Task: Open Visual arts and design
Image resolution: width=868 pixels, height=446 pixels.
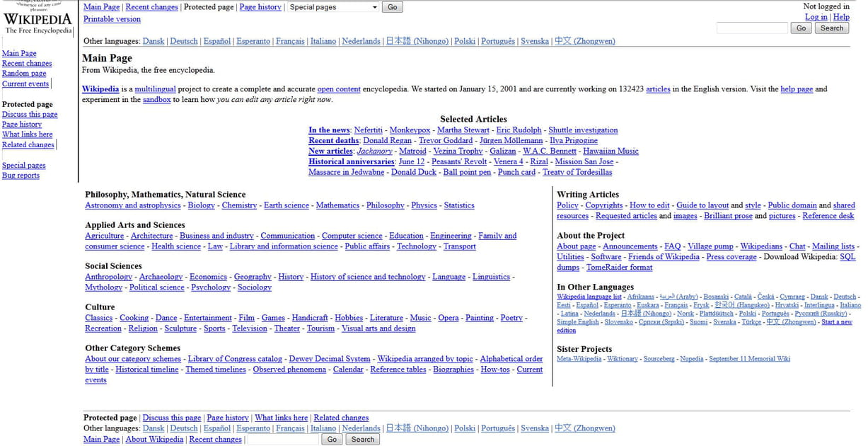Action: pyautogui.click(x=378, y=328)
